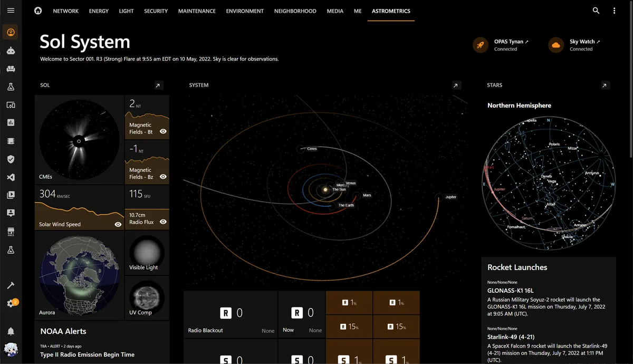Open the Visible Light sun image
Viewport: 633px width, 364px height.
click(x=147, y=252)
